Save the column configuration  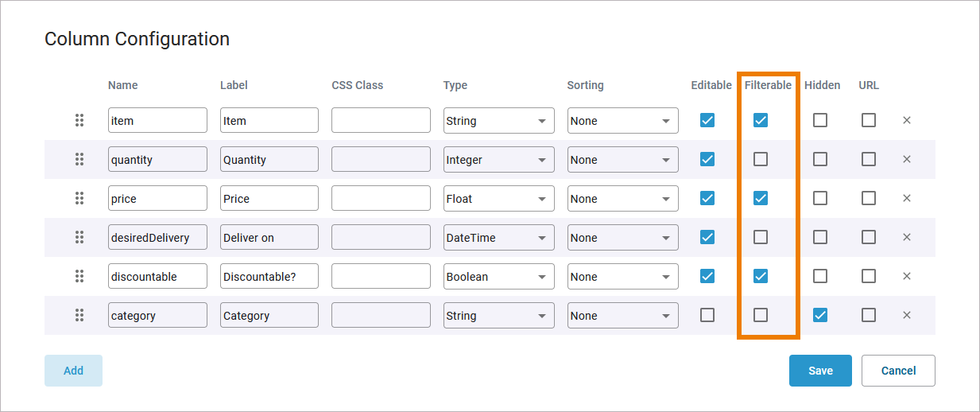coord(820,371)
